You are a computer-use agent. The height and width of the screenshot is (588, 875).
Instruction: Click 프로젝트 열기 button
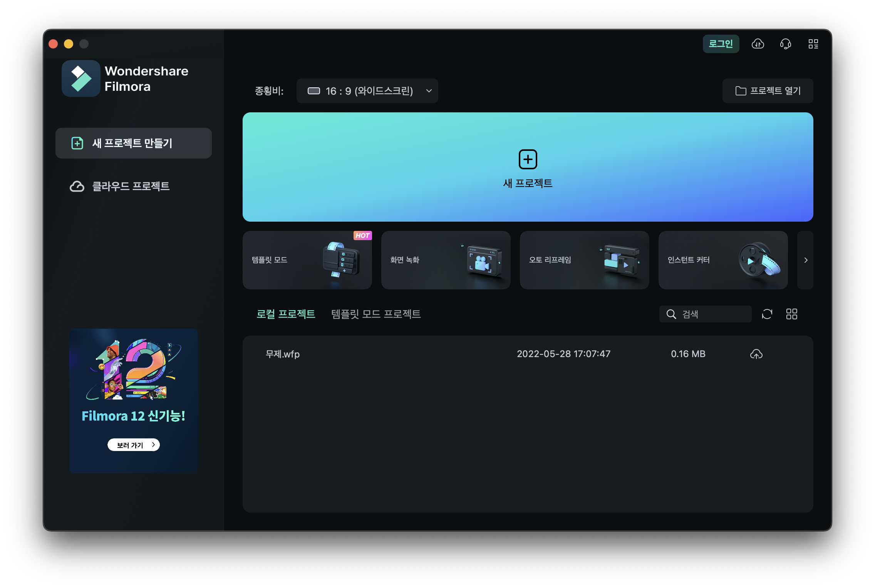point(768,91)
